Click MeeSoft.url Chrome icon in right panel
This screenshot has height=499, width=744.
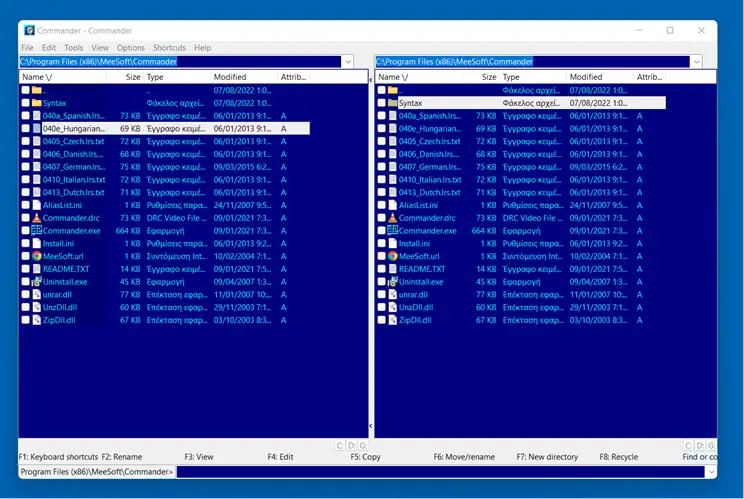pos(393,257)
